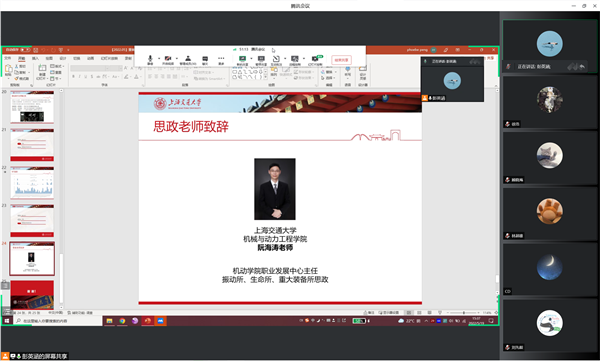Click the text 阮海涛老师 on the slide
600x361 pixels.
[x=275, y=248]
